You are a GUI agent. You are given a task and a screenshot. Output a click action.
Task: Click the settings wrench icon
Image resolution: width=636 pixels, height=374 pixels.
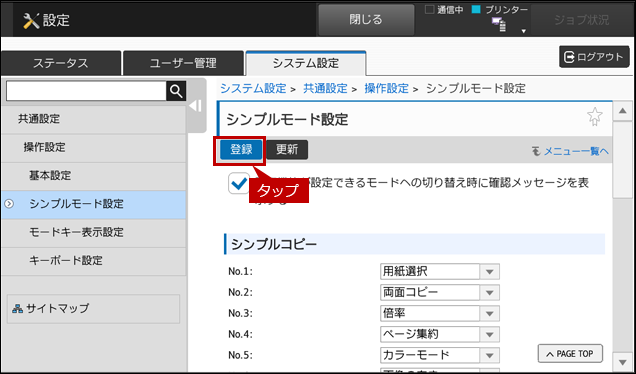pyautogui.click(x=31, y=21)
